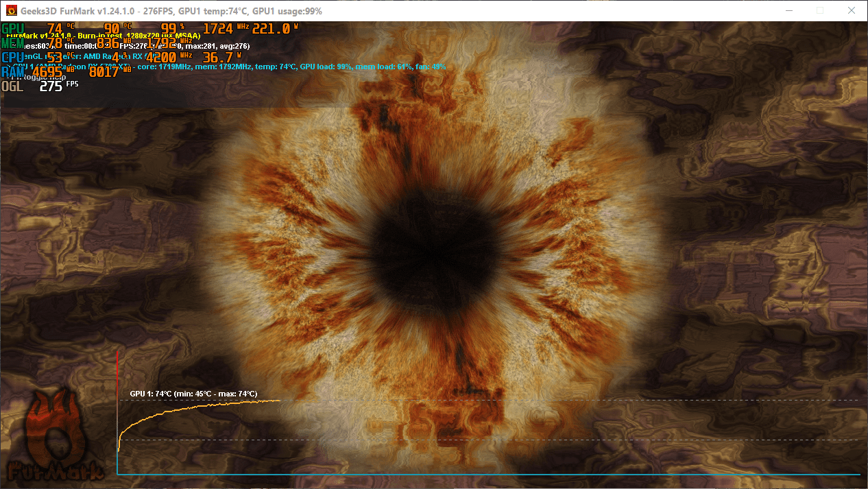Click the window title text 'Geeks3D FurMark v1.24.1.0'
868x489 pixels.
(x=79, y=12)
